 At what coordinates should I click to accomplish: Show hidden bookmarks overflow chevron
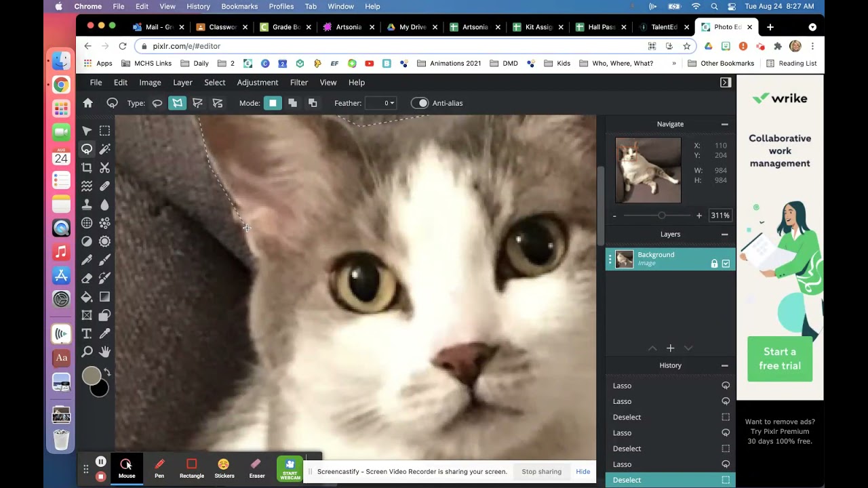pyautogui.click(x=674, y=64)
